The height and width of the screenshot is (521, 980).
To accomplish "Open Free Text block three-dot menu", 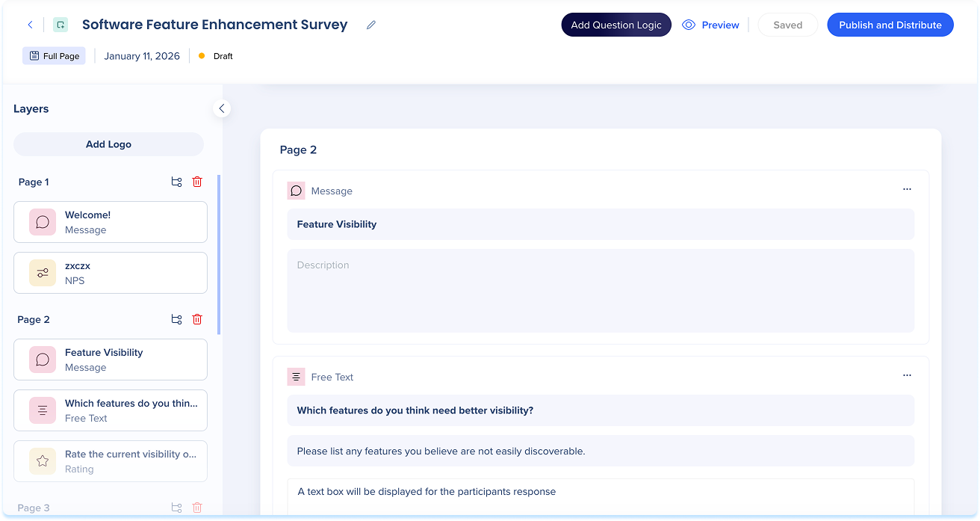I will (907, 375).
